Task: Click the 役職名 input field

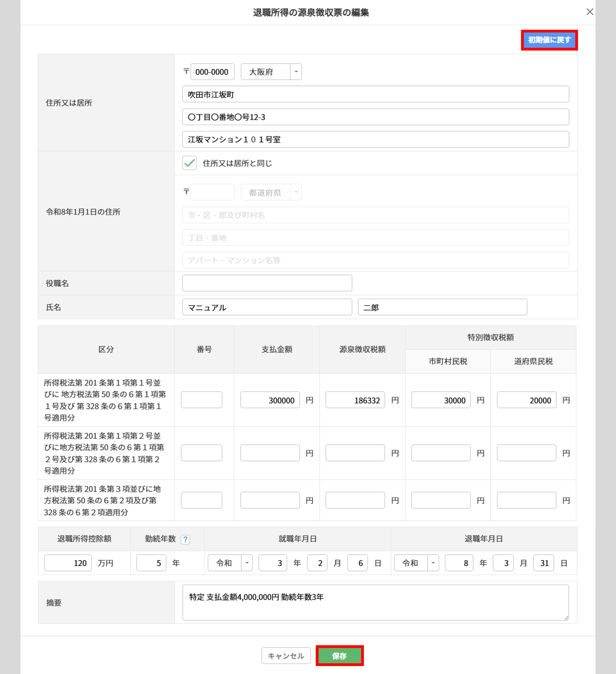Action: coord(267,283)
